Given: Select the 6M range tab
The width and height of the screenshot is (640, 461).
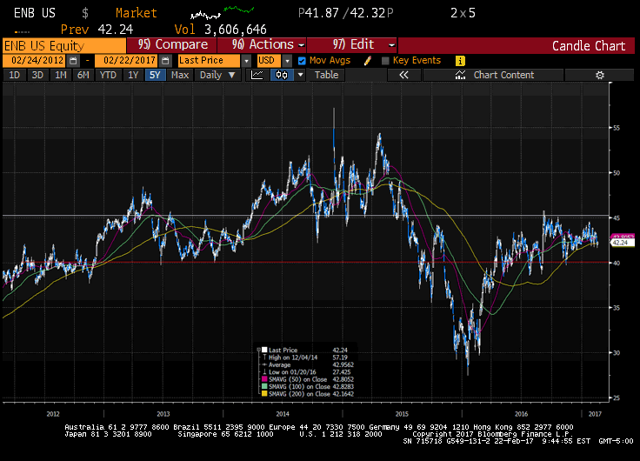Looking at the screenshot, I should pyautogui.click(x=83, y=75).
